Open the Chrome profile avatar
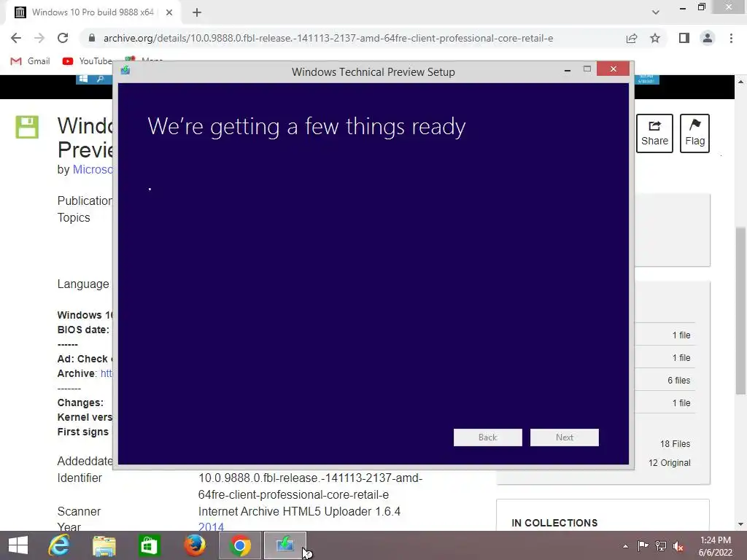This screenshot has width=747, height=560. click(708, 38)
